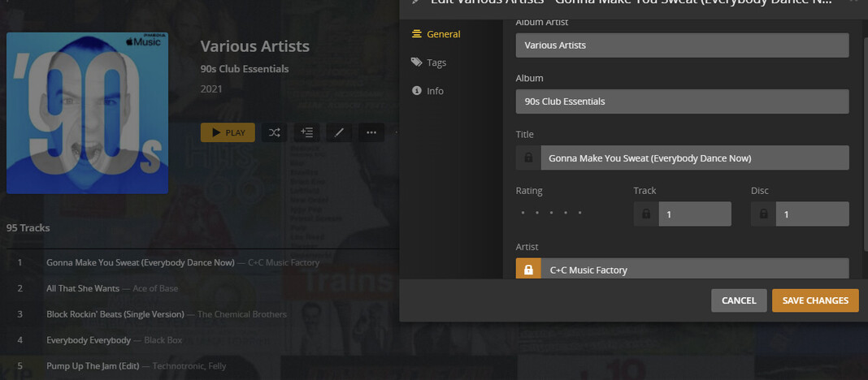
Task: Open artist The Chemical Brothers link
Action: pos(242,314)
